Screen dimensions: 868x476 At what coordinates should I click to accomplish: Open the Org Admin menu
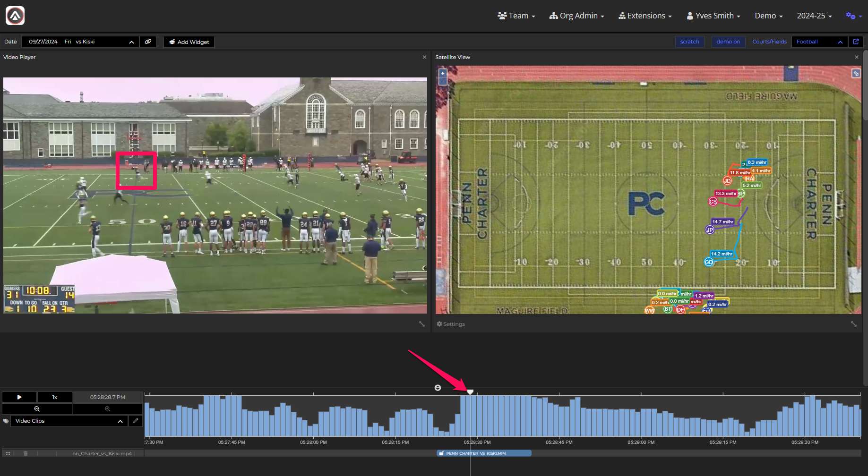(x=576, y=16)
